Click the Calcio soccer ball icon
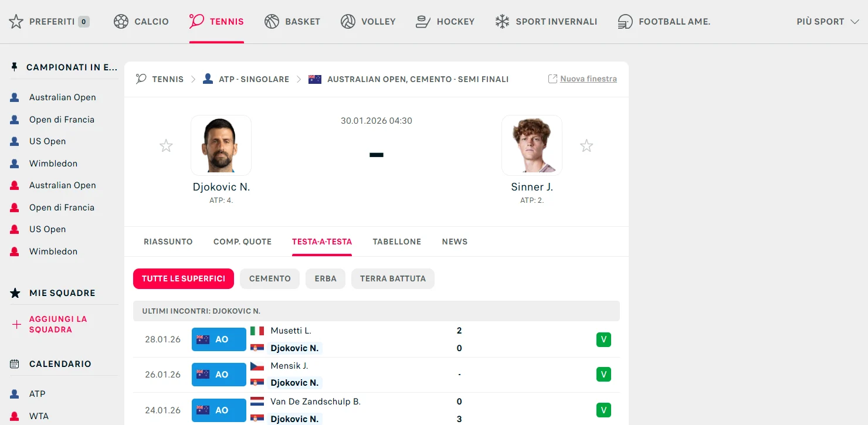This screenshot has width=868, height=425. [x=121, y=22]
